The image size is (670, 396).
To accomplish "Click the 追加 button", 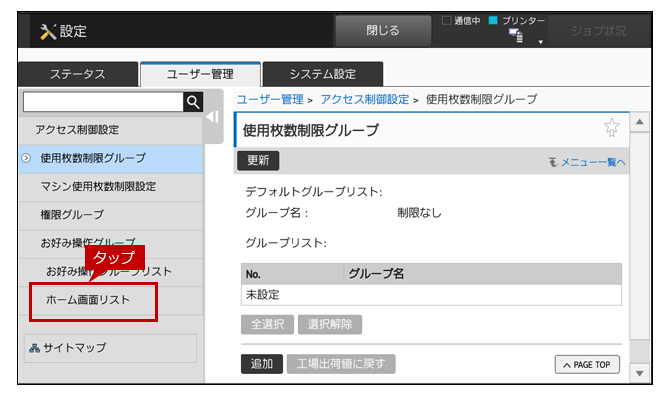I will 262,364.
